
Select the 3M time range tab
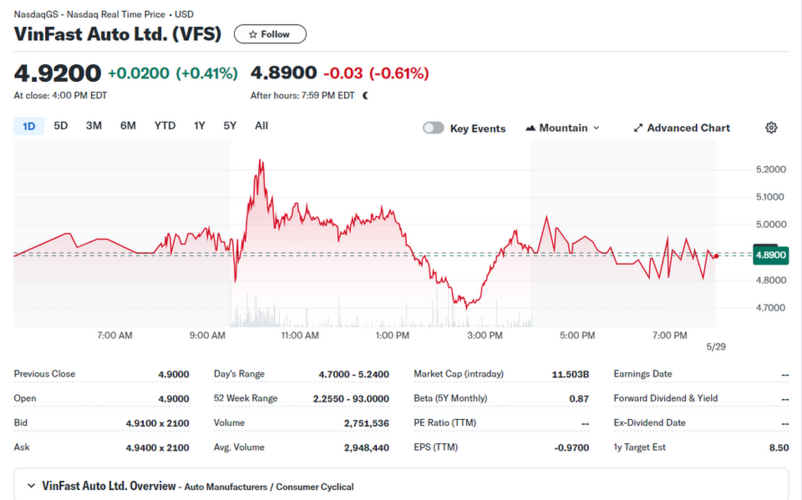(94, 126)
